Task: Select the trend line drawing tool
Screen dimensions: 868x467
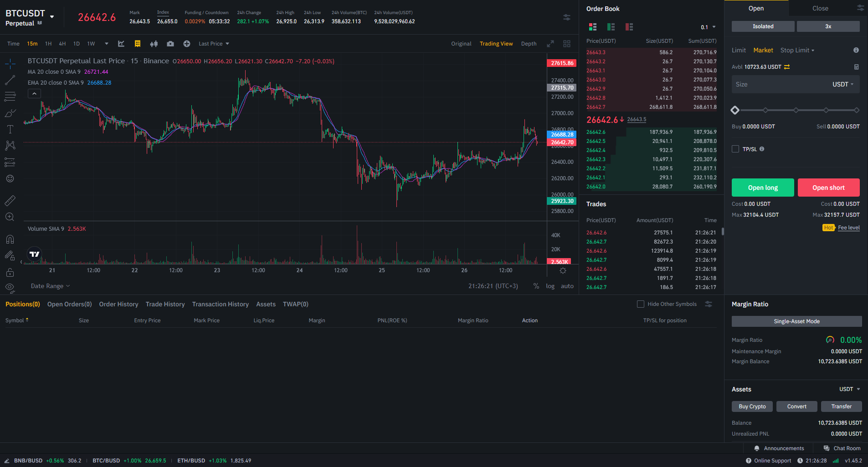Action: pos(10,80)
